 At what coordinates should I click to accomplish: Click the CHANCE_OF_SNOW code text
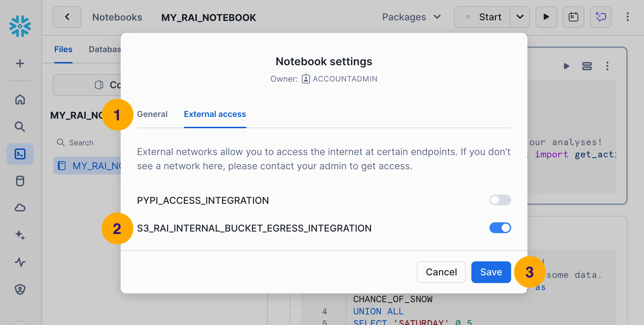point(393,299)
